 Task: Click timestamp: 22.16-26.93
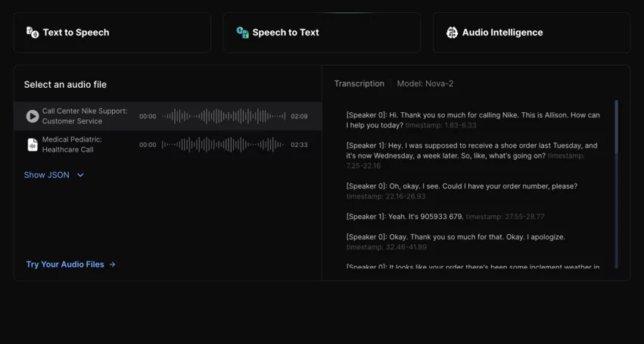[386, 196]
